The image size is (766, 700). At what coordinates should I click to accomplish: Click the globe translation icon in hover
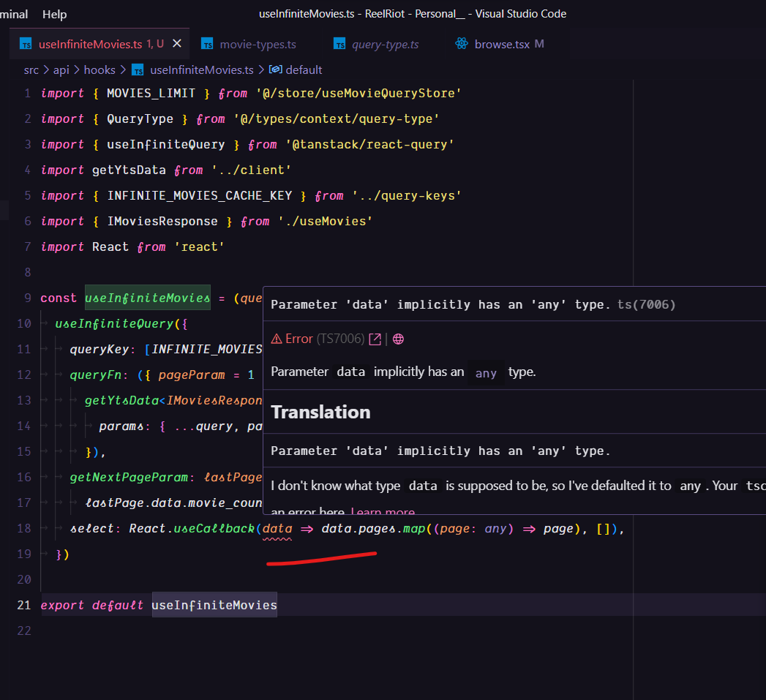398,339
